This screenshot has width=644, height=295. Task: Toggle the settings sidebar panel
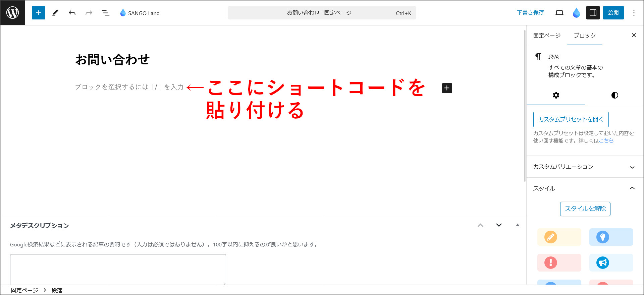point(593,13)
